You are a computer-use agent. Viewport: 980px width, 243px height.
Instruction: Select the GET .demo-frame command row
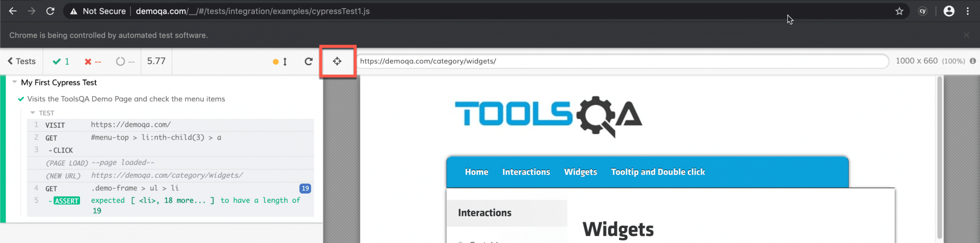coord(170,188)
